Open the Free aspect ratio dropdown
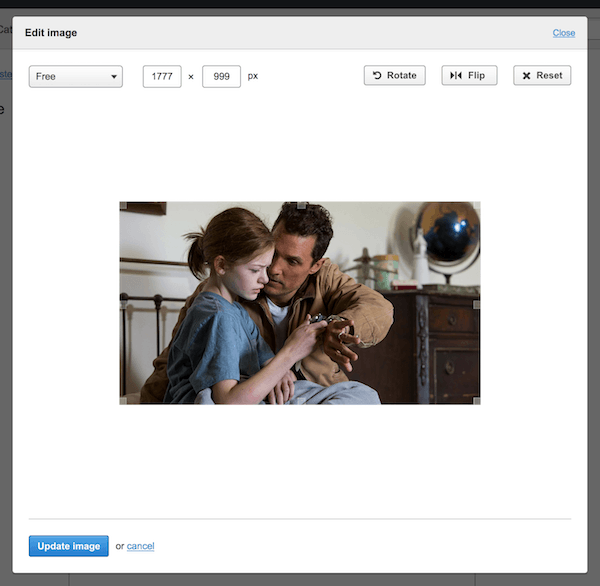Screen dimensions: 600x586 coord(76,77)
